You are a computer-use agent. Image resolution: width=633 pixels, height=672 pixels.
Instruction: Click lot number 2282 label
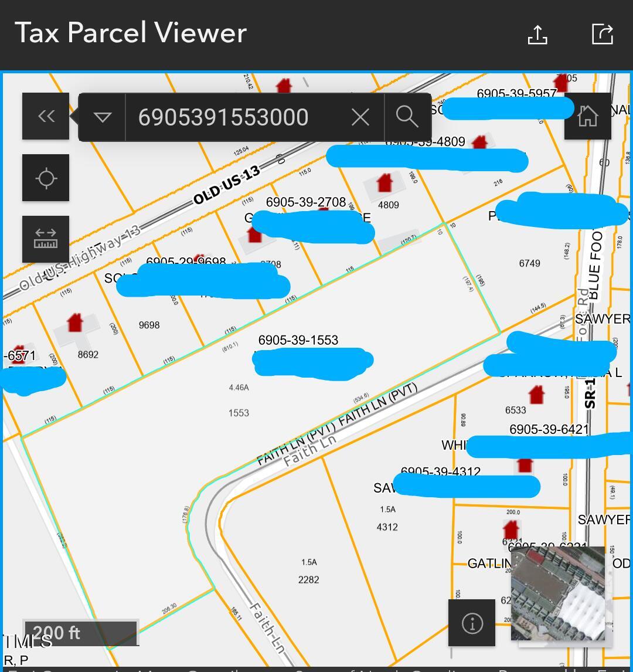tap(308, 579)
